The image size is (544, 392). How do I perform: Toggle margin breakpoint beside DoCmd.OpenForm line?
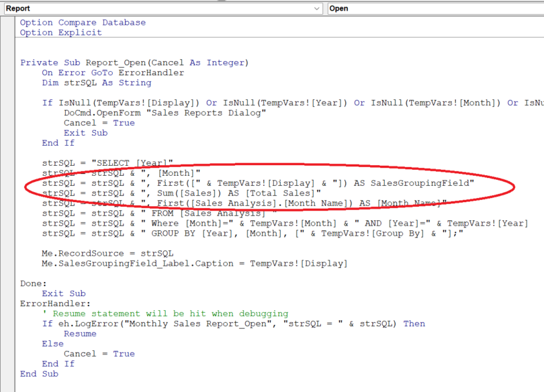pos(7,113)
